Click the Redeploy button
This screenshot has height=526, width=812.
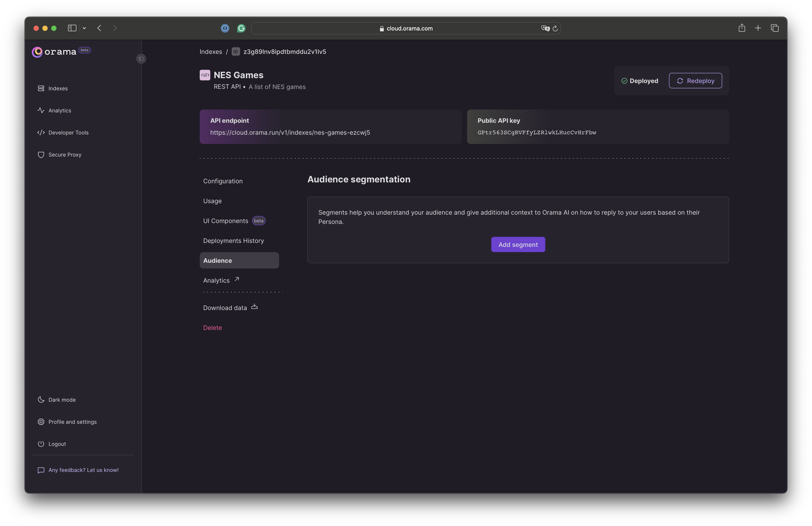click(695, 80)
